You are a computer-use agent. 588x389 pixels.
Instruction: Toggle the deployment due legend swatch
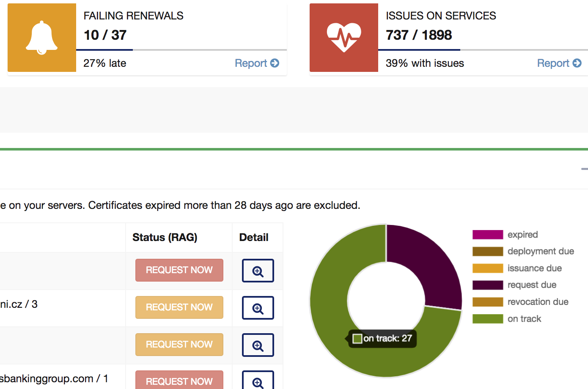(488, 252)
